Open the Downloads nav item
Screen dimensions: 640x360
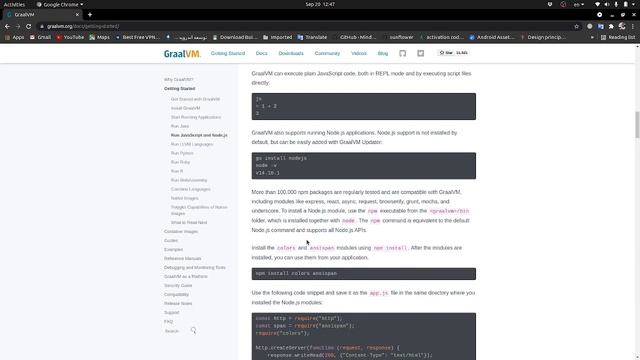click(x=291, y=53)
